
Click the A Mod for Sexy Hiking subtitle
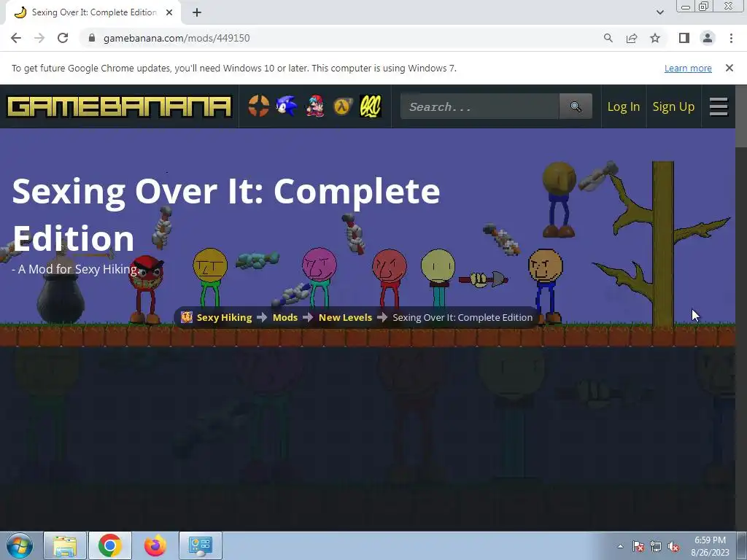(x=74, y=269)
